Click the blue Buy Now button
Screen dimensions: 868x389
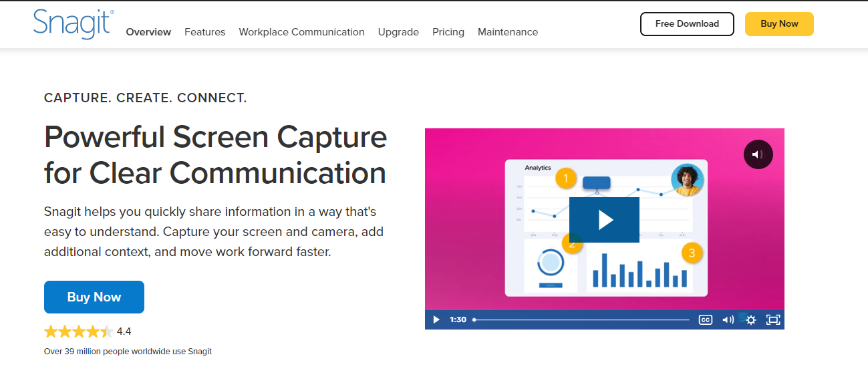tap(94, 297)
